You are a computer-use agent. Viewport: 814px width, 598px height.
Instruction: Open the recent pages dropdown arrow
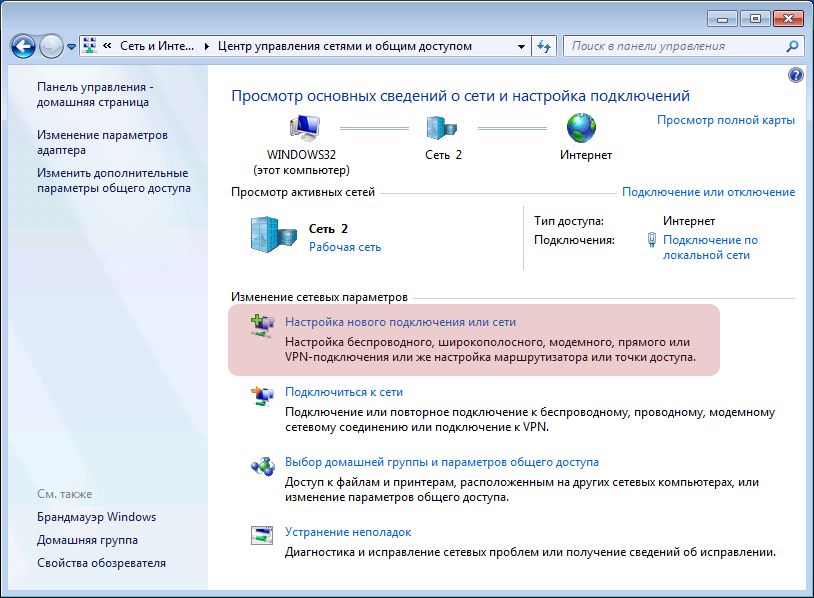coord(72,47)
